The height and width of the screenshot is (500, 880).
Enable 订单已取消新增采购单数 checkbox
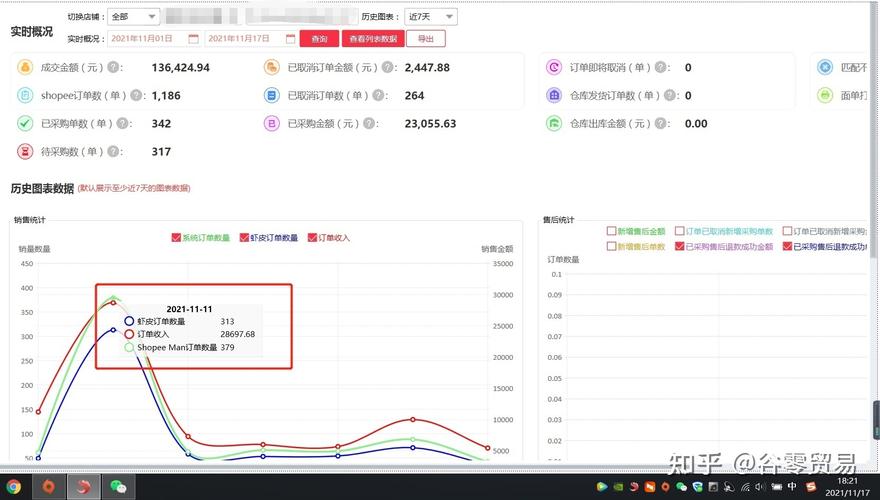680,231
